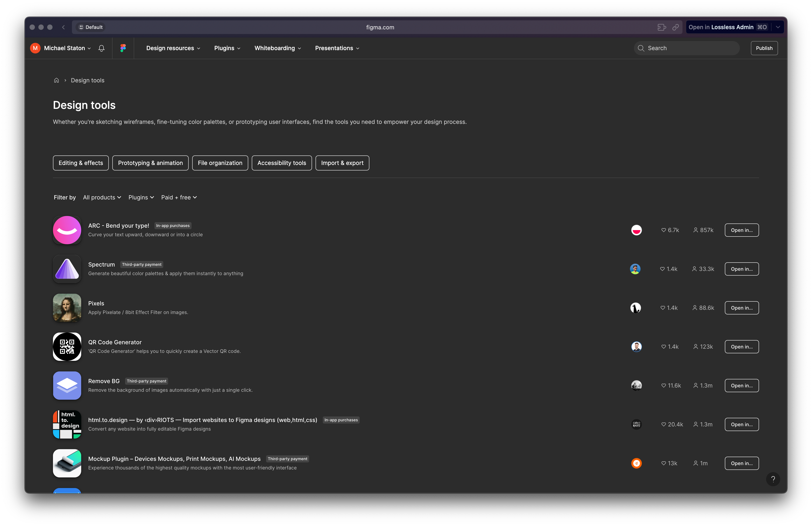Screen dimensions: 812x526
Task: Open the Plugins filter dropdown
Action: [141, 197]
